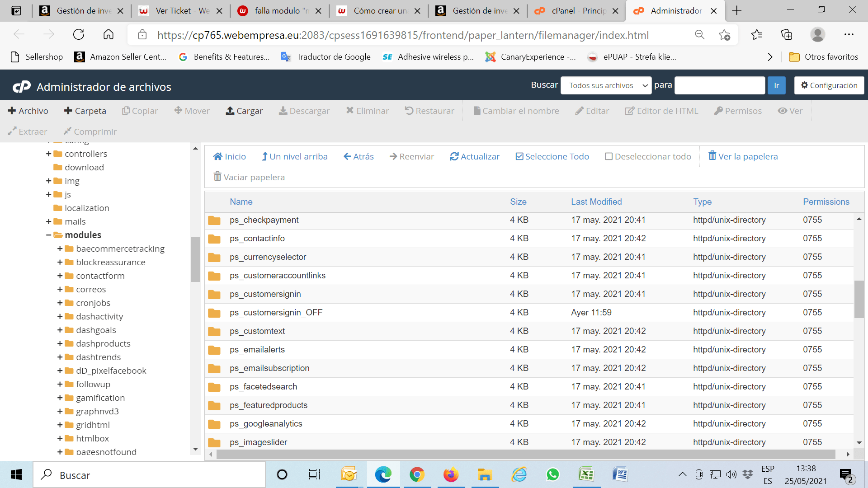Click Vaciar papelera

[249, 177]
